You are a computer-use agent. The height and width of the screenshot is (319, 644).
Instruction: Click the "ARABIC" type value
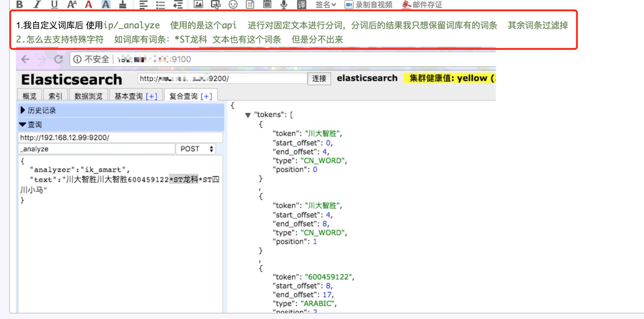point(317,303)
